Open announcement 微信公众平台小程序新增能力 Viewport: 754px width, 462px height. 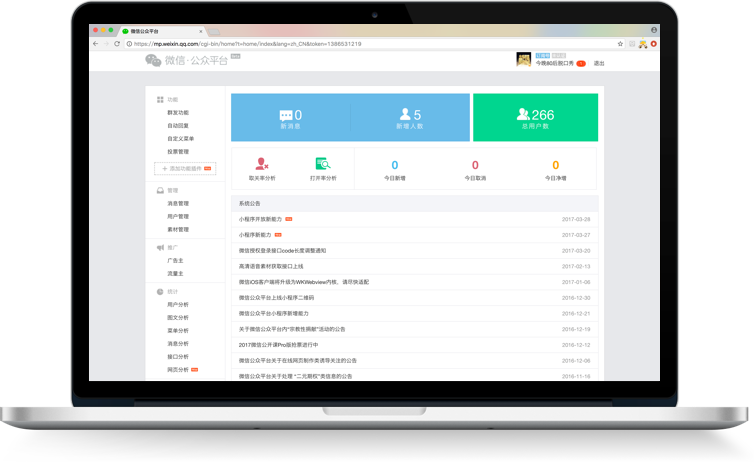[274, 313]
